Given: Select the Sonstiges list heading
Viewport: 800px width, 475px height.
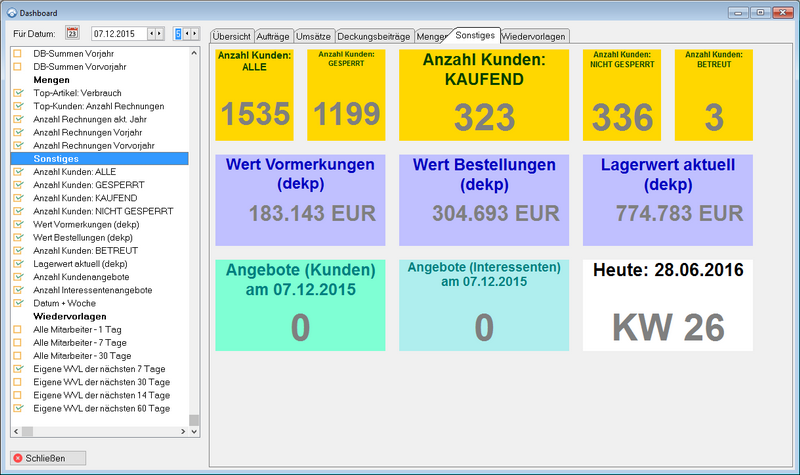Looking at the screenshot, I should (x=55, y=158).
